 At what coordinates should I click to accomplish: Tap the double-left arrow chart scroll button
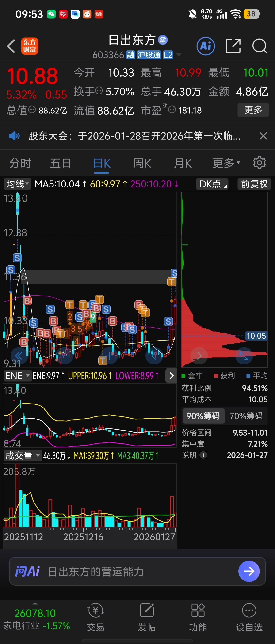click(19, 356)
